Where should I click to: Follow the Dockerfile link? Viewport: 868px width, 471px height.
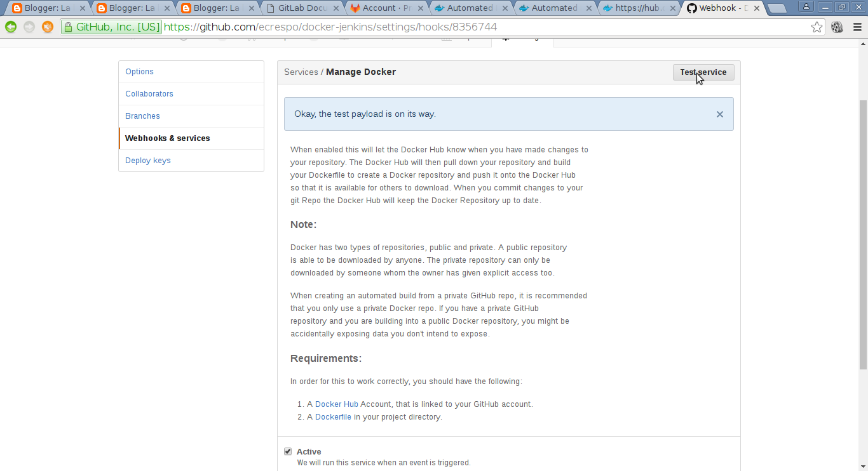(x=333, y=417)
